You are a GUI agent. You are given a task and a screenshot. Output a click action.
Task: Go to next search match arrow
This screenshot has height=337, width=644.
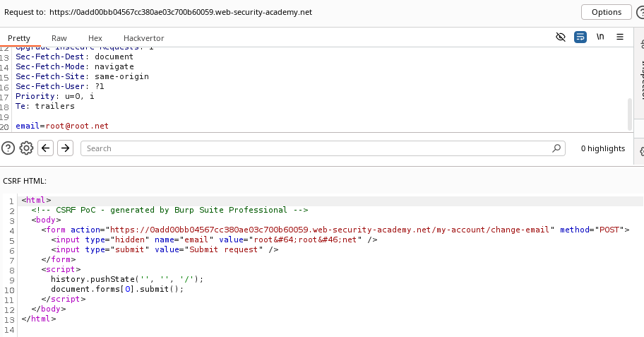[x=65, y=148]
